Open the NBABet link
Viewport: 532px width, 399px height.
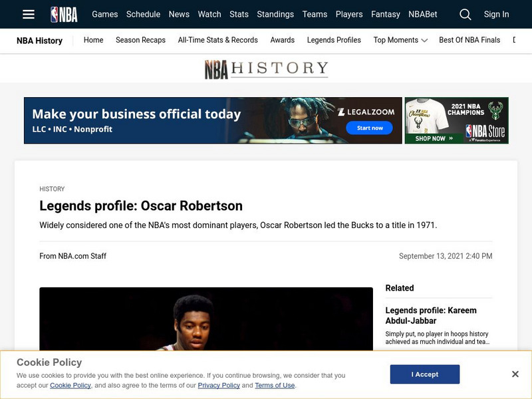click(x=423, y=14)
